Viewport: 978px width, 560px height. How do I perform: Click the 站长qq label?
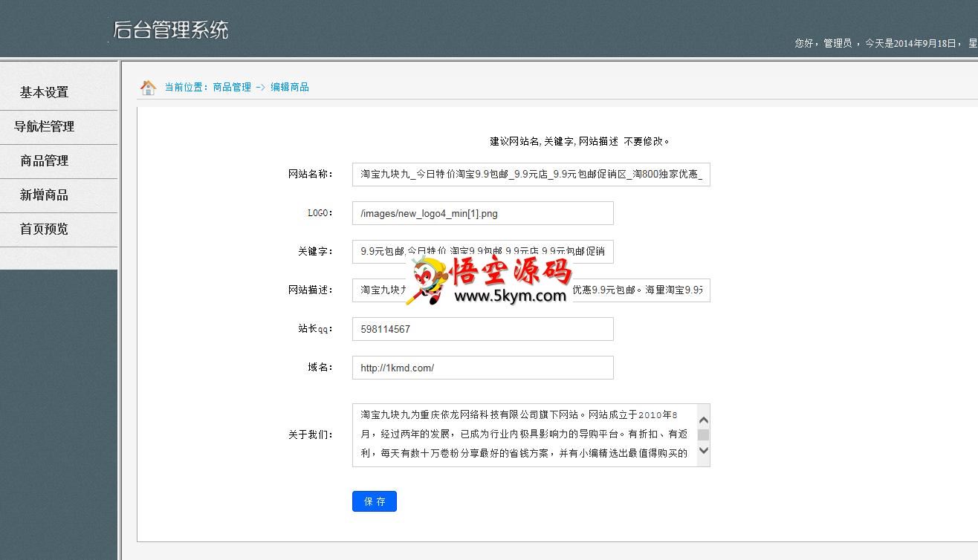tap(316, 329)
